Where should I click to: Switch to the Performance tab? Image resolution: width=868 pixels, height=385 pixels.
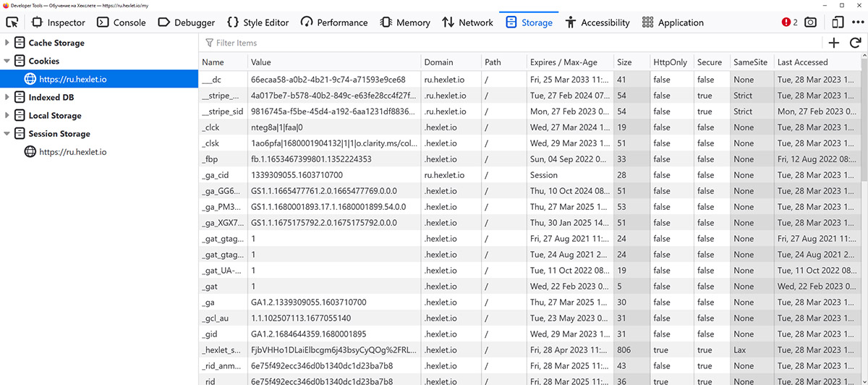tap(334, 22)
